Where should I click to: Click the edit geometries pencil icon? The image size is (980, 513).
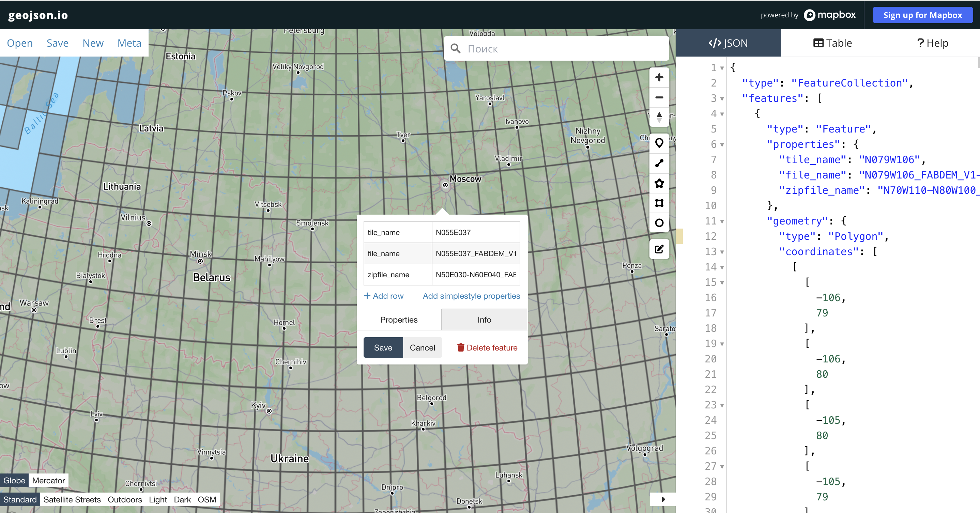click(659, 249)
